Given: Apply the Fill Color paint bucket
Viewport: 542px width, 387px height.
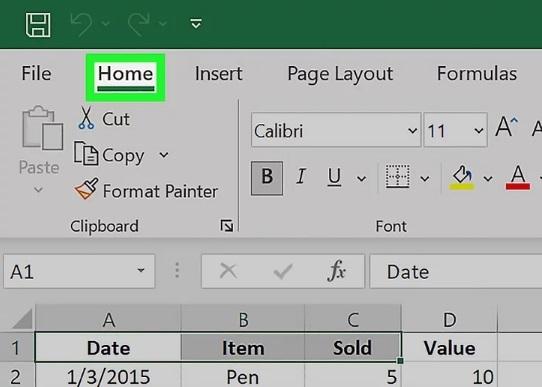Looking at the screenshot, I should [x=462, y=178].
